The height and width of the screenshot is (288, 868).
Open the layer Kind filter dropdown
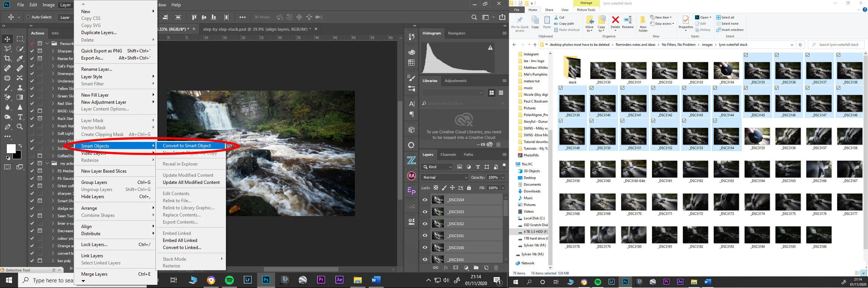click(437, 167)
